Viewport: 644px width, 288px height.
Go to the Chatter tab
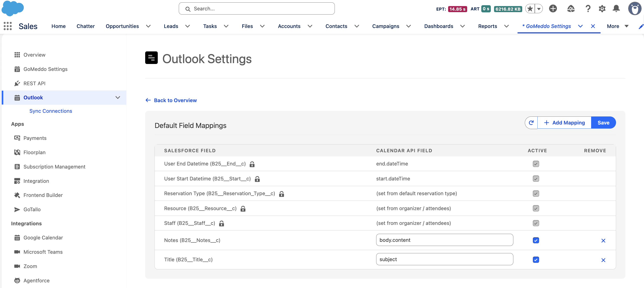[x=86, y=26]
